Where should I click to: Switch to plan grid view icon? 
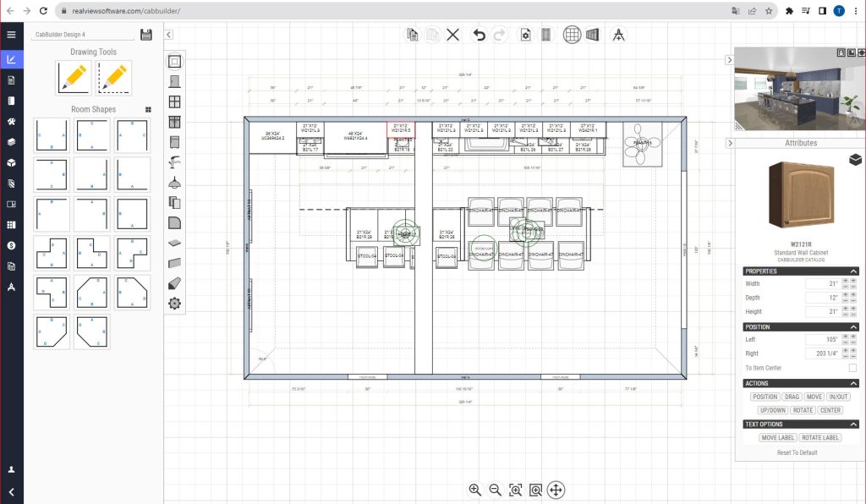click(572, 35)
